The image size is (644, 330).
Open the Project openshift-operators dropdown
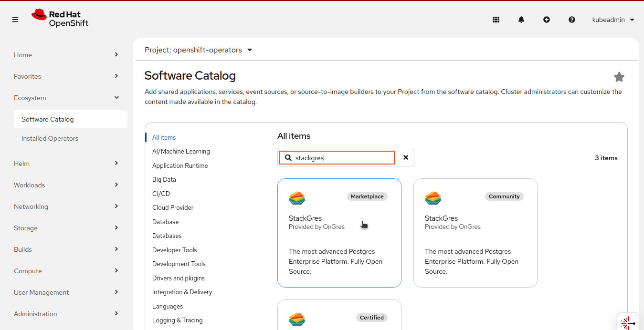(199, 50)
